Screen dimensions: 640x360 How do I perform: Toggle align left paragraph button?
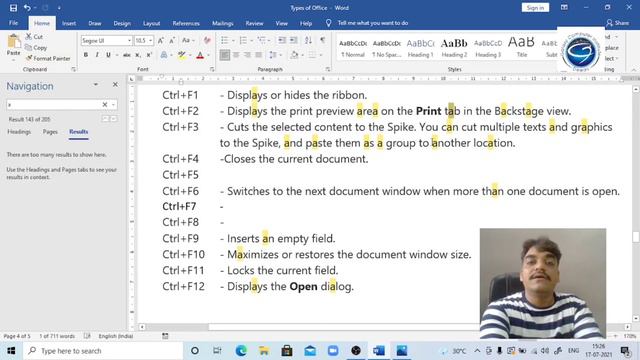pyautogui.click(x=224, y=55)
